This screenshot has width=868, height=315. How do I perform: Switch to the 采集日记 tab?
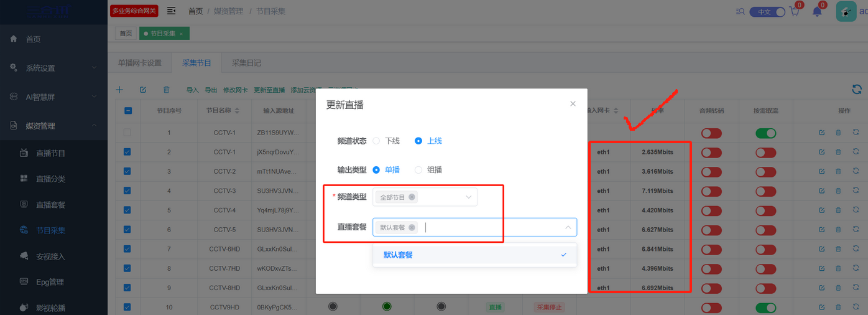tap(246, 63)
